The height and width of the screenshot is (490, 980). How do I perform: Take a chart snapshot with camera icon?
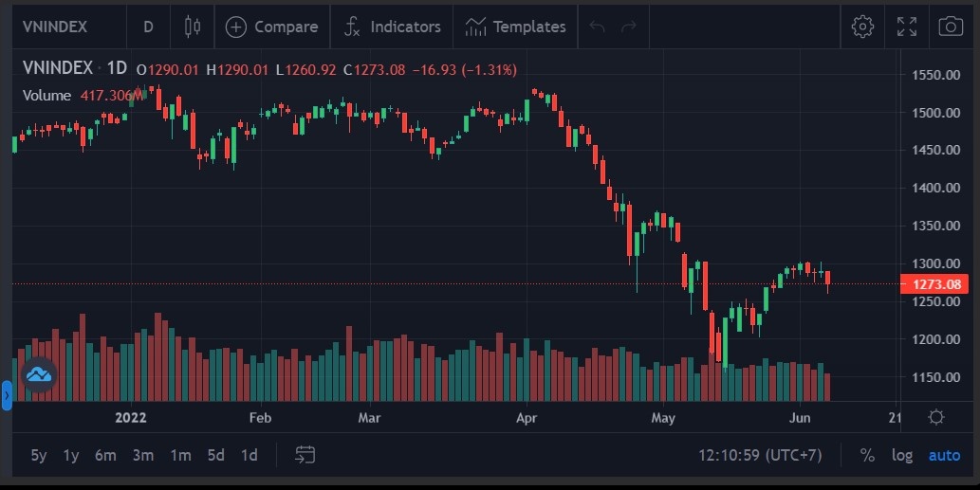[x=951, y=27]
